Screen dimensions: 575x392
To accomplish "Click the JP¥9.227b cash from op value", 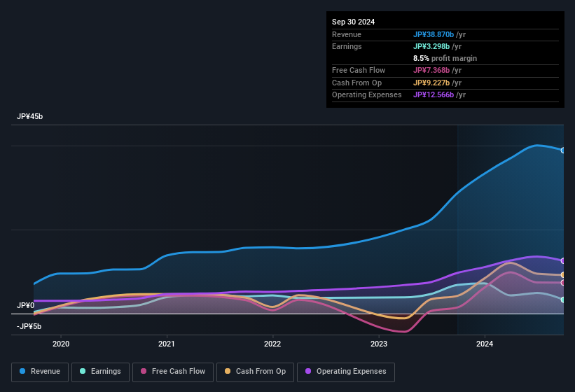I will pyautogui.click(x=431, y=83).
